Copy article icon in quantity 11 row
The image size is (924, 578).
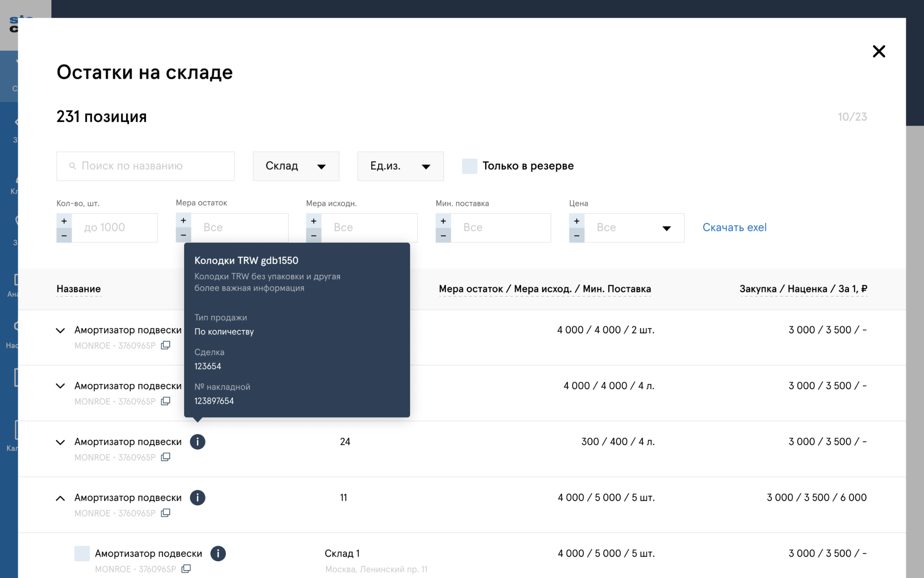tap(165, 512)
